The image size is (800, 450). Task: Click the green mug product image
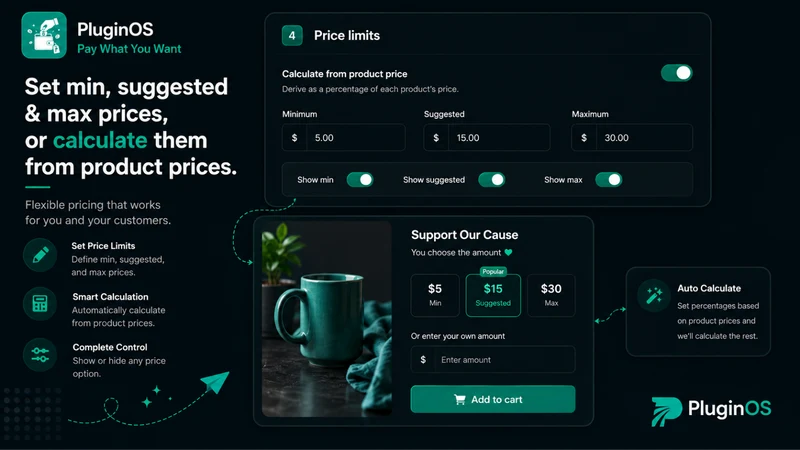click(327, 319)
